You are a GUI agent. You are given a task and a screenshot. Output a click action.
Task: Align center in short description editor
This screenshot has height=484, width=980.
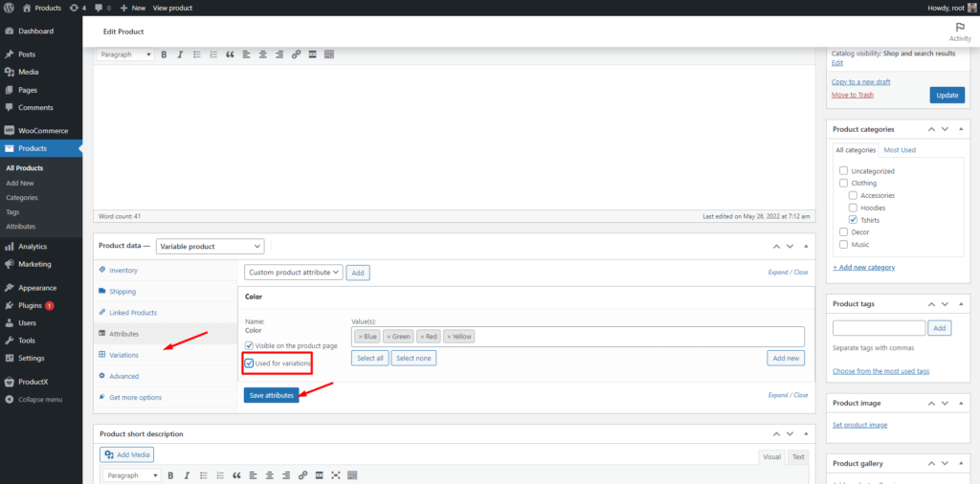pos(270,475)
